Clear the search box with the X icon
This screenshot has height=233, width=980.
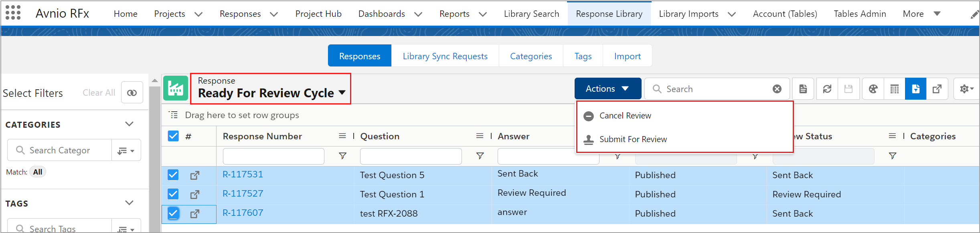[x=777, y=89]
